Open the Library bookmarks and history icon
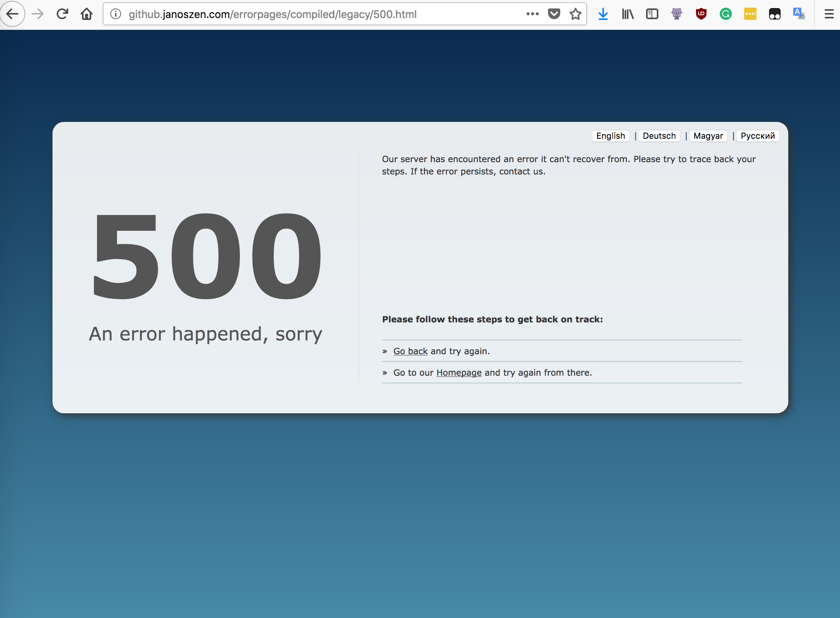 627,14
